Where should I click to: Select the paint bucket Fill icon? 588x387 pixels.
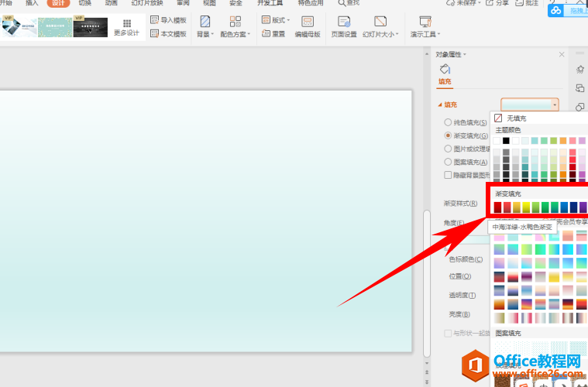click(445, 70)
